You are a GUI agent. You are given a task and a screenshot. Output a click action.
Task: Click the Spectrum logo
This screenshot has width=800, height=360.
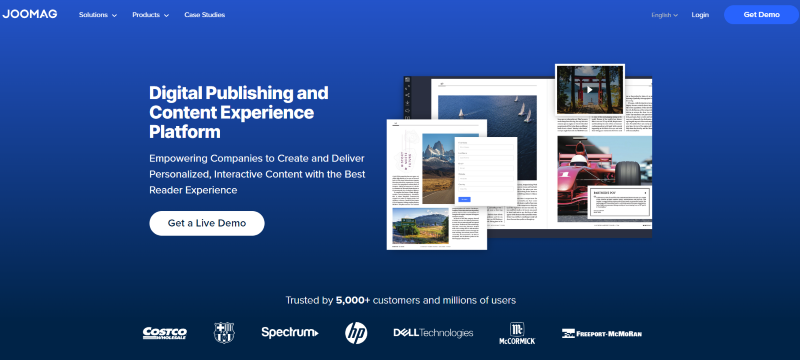(290, 333)
